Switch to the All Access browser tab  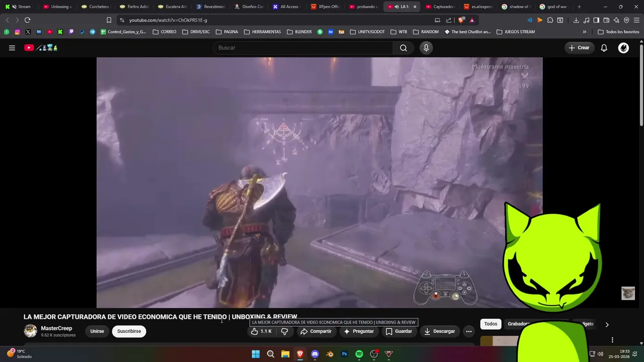tap(287, 7)
